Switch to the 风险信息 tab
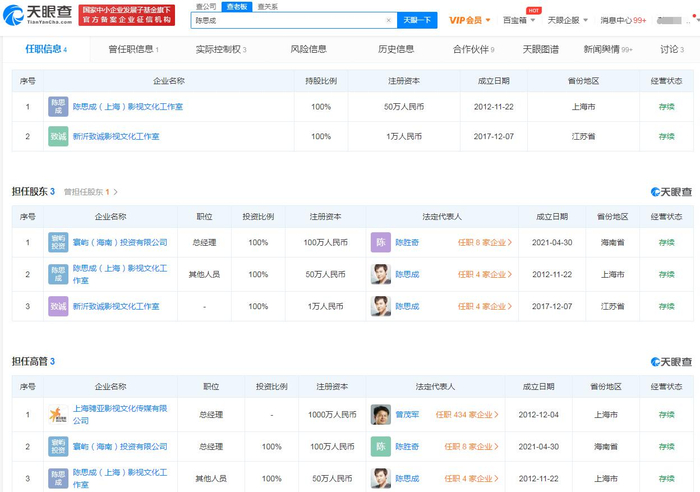The height and width of the screenshot is (492, 700). click(x=308, y=49)
